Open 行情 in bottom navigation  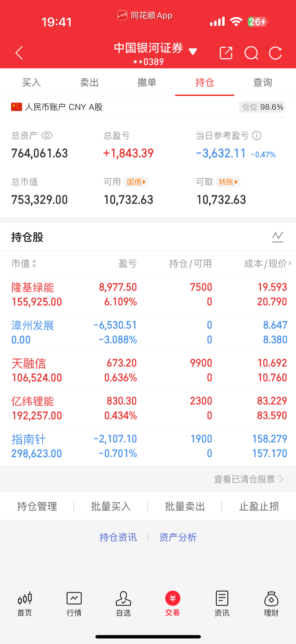[74, 604]
